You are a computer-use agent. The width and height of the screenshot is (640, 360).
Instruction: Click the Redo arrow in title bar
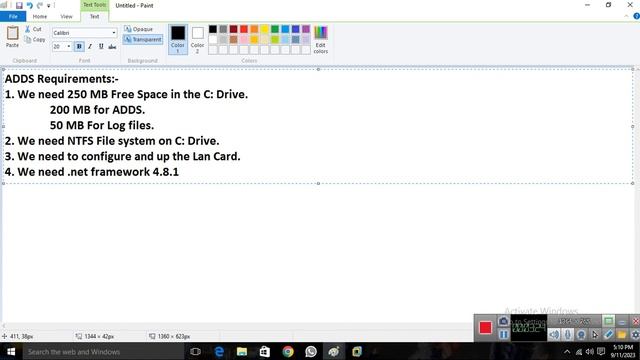[x=40, y=6]
